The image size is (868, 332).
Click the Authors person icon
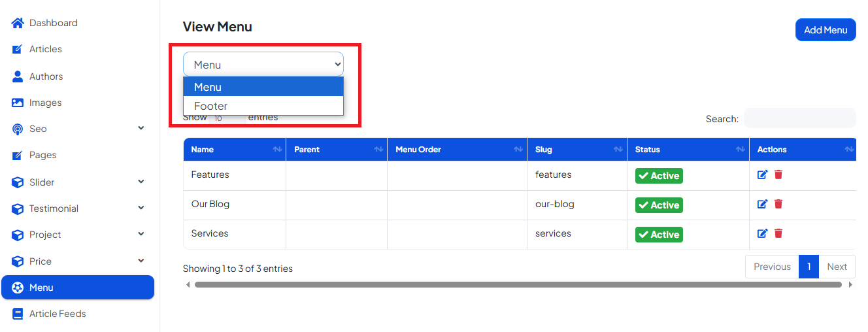pyautogui.click(x=18, y=76)
